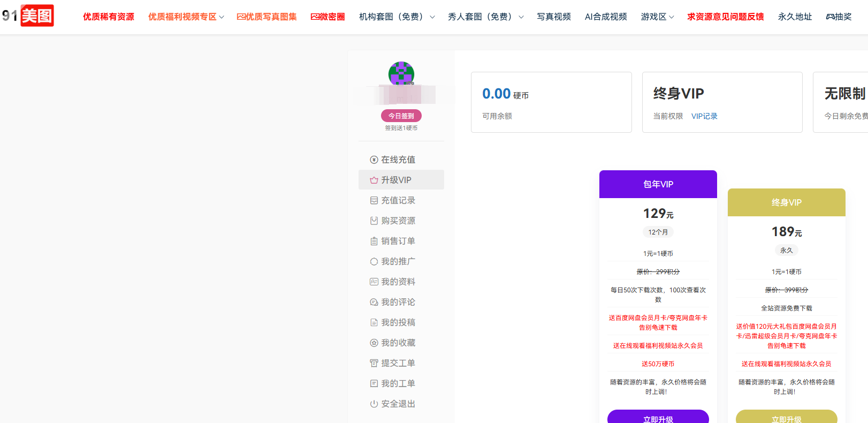This screenshot has height=423, width=868.
Task: Click the 提交工单 icon
Action: 374,363
